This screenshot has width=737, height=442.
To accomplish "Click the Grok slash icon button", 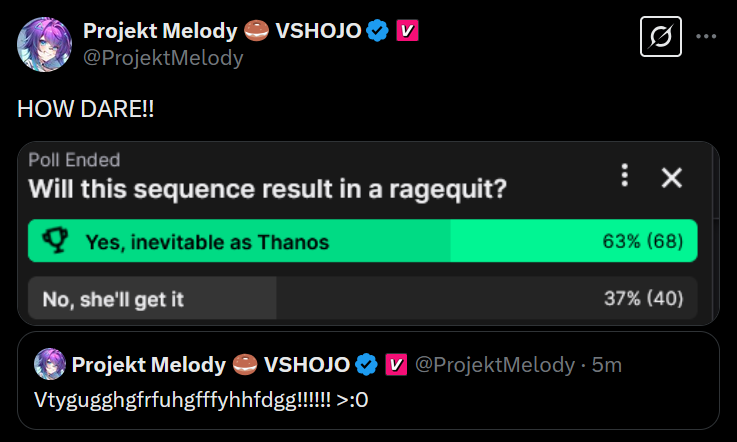I will tap(660, 37).
